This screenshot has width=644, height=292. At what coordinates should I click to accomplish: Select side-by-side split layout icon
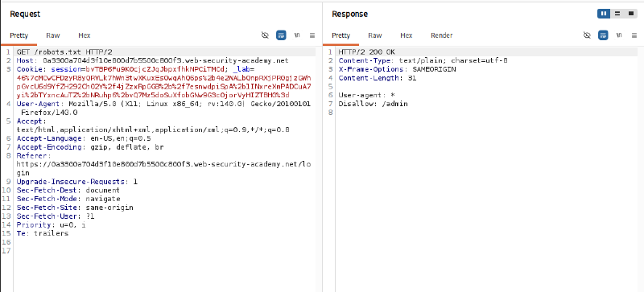tap(604, 14)
